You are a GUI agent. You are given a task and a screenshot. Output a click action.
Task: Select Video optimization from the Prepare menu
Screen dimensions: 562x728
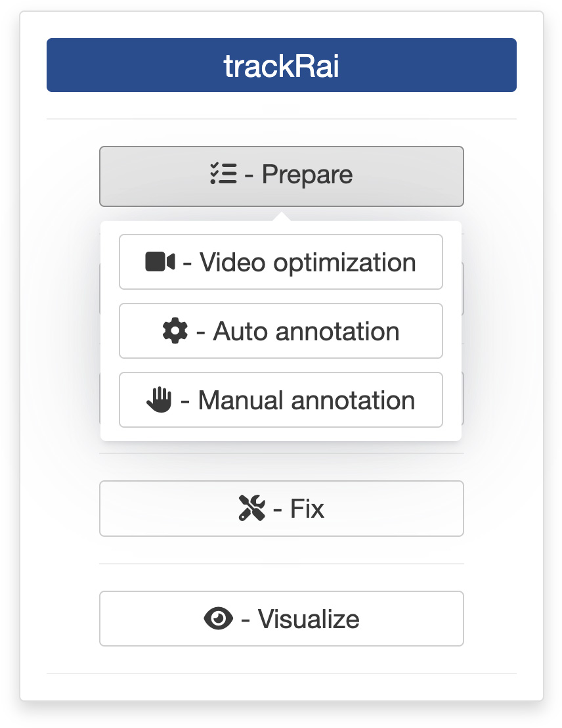(x=281, y=262)
